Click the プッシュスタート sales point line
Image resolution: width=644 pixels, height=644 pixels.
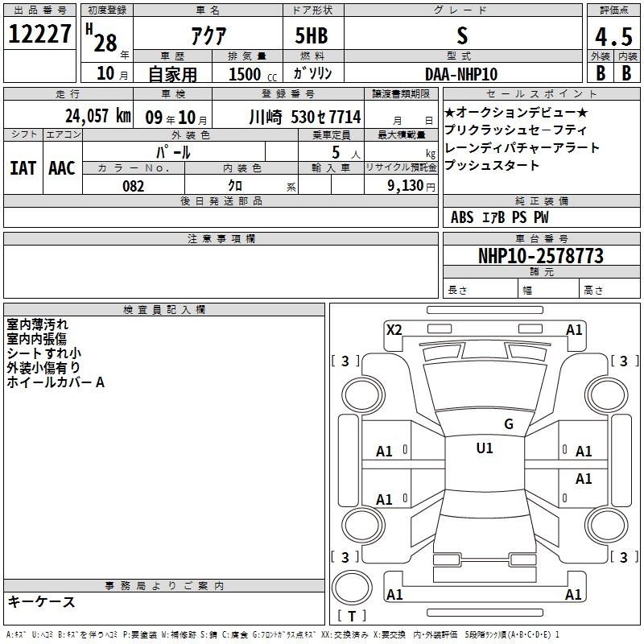[492, 165]
